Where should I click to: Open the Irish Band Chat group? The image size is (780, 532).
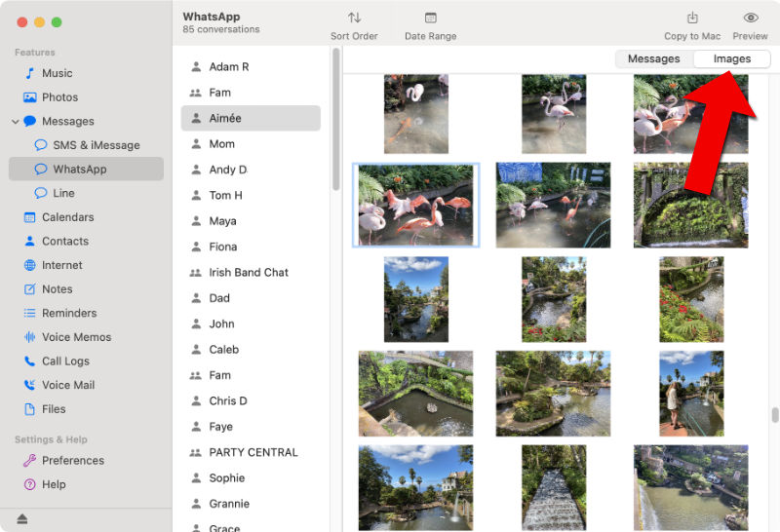pyautogui.click(x=251, y=272)
